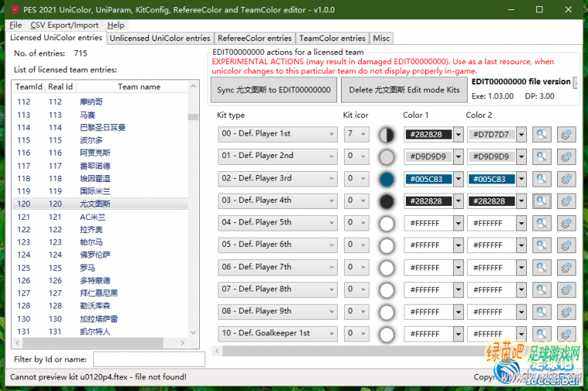Click preview magnifier icon for 01 - Def. Player 2nd

[542, 156]
